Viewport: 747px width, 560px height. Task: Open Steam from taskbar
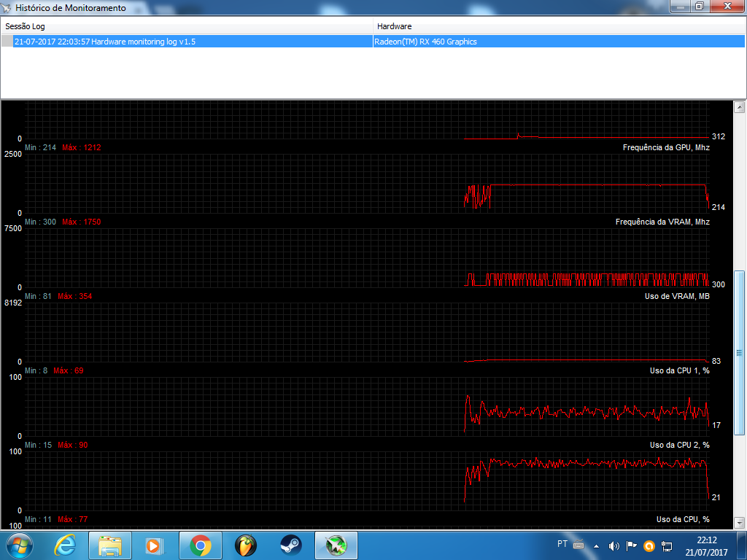click(290, 545)
